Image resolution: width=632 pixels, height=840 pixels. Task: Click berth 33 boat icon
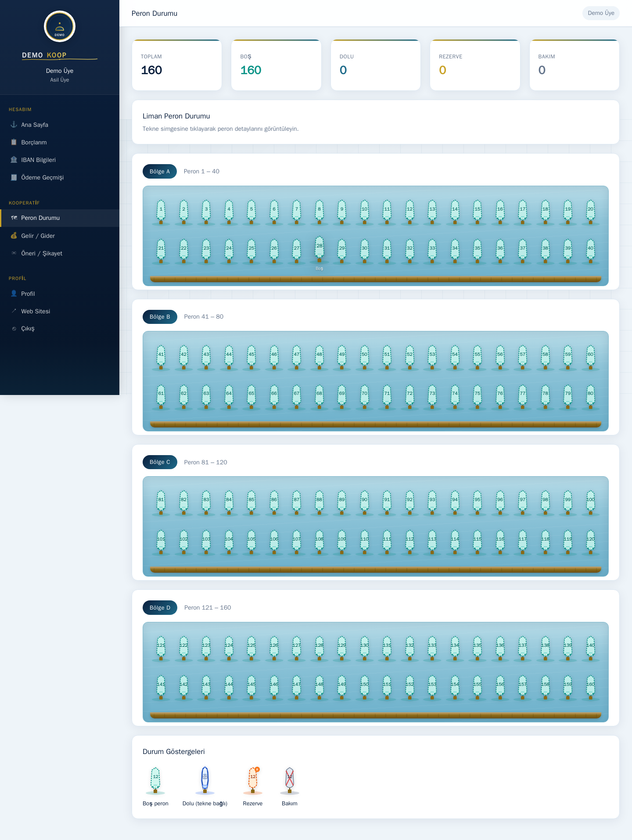pos(432,251)
